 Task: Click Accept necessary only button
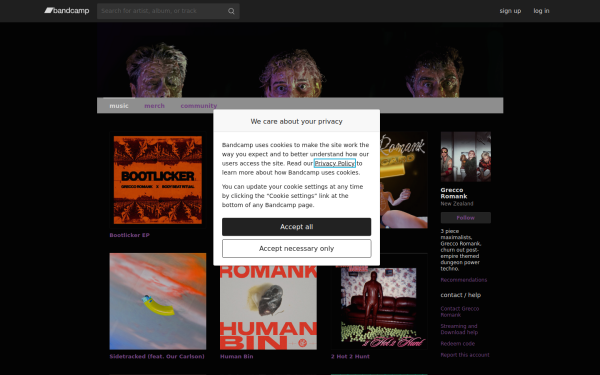click(x=297, y=249)
